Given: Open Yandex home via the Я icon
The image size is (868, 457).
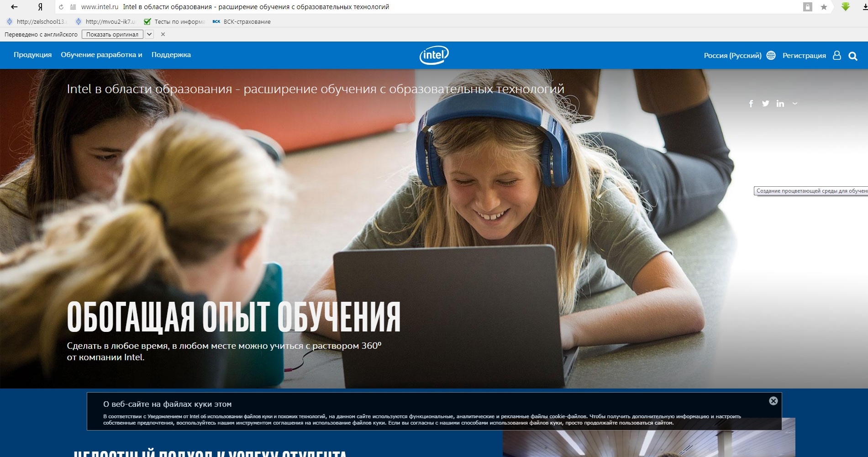Looking at the screenshot, I should click(40, 7).
